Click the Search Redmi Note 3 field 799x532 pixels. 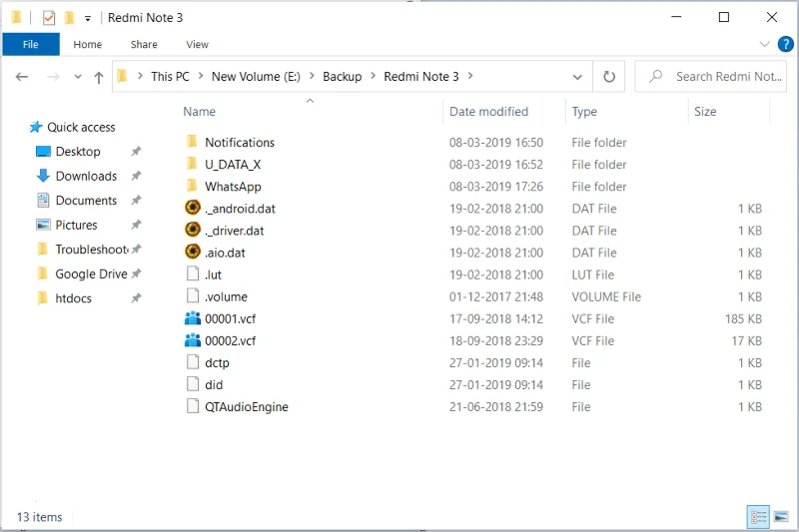coord(710,77)
